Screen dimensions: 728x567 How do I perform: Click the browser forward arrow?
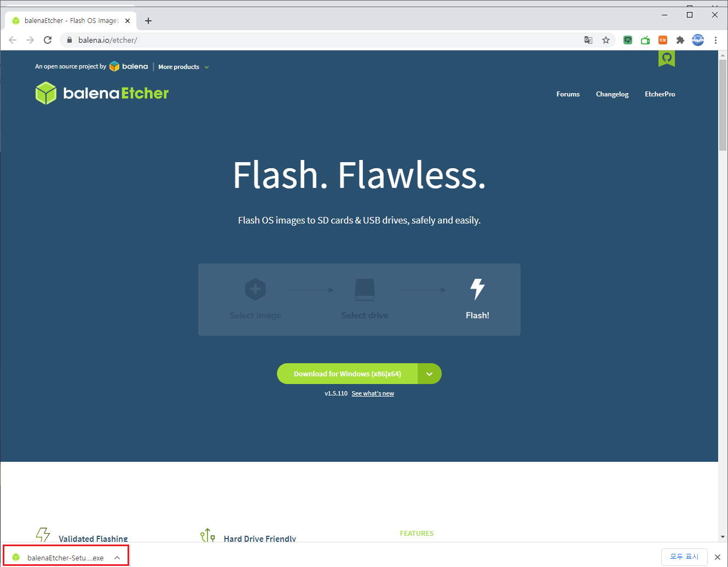point(30,40)
